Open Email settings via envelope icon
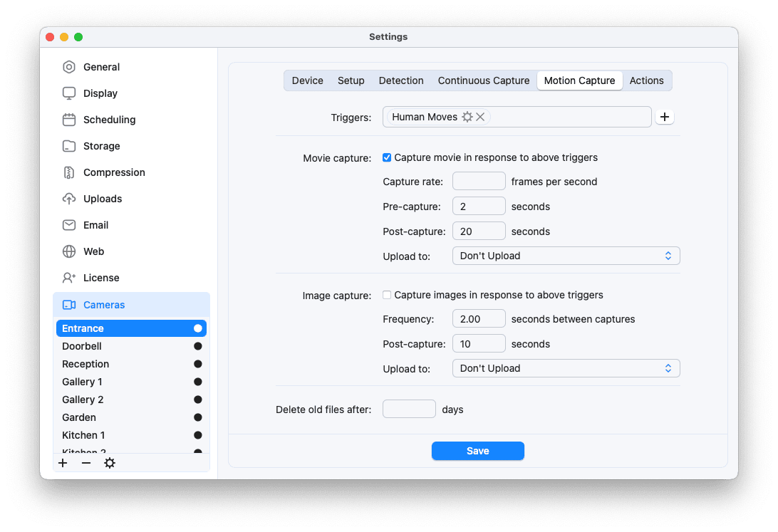778x532 pixels. (69, 224)
